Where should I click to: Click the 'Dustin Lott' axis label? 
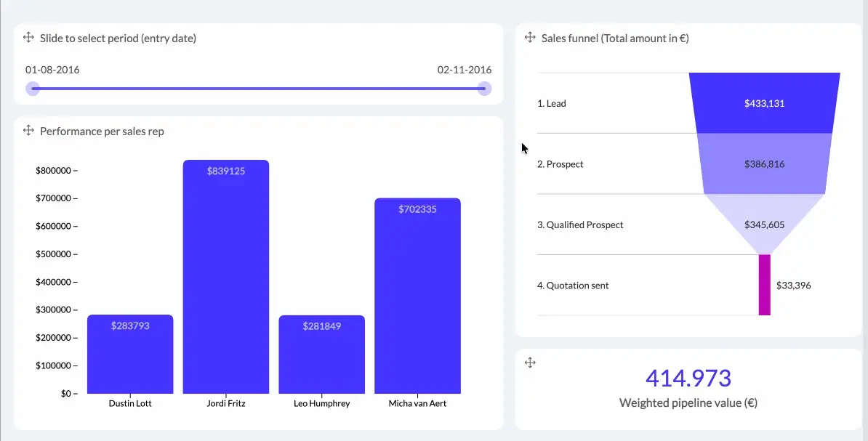coord(130,403)
